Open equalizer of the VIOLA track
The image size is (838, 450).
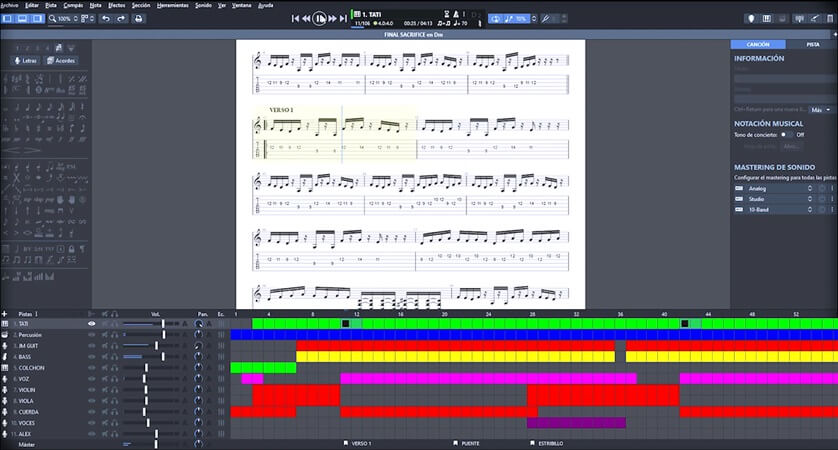click(x=221, y=401)
